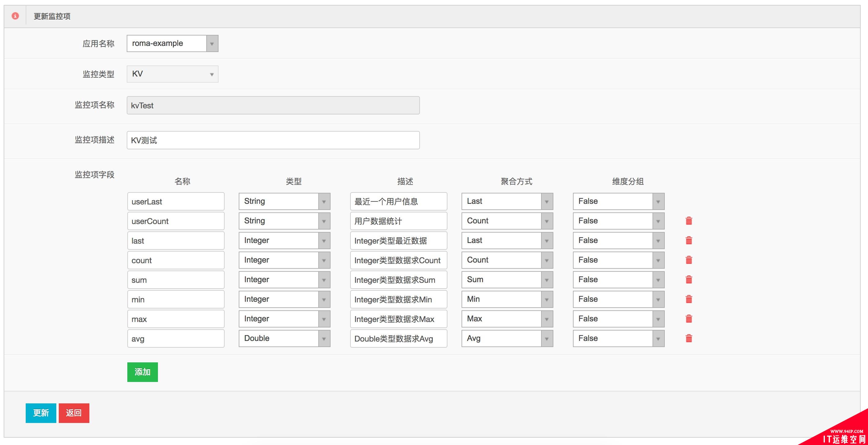Delete the count field row

tap(689, 260)
